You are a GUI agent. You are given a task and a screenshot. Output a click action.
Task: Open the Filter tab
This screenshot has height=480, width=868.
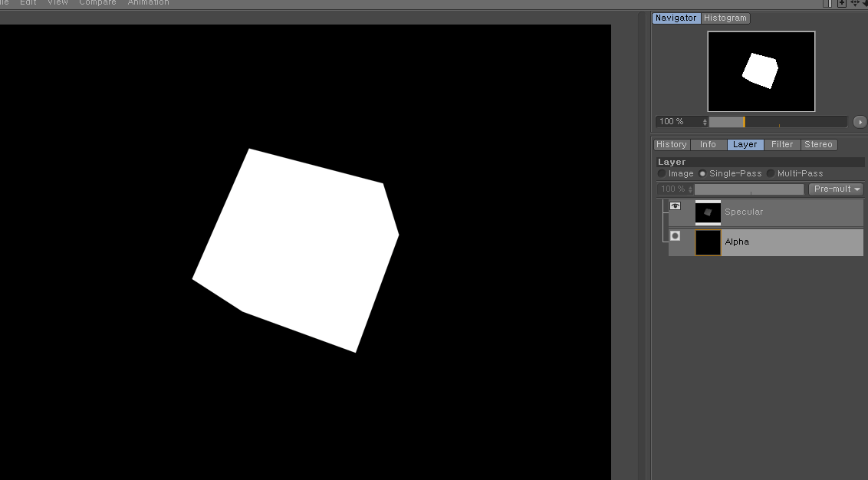782,145
